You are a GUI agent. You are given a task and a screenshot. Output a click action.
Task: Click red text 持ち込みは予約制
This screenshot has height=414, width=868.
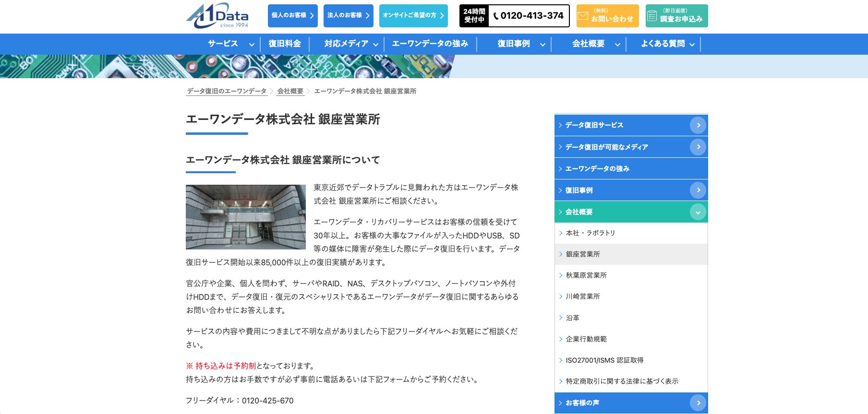(x=226, y=366)
